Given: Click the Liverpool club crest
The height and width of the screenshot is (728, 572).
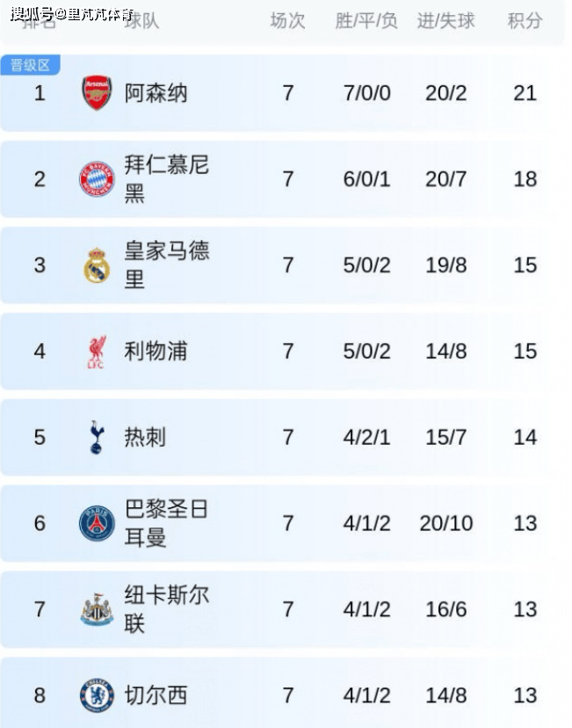Looking at the screenshot, I should point(97,352).
